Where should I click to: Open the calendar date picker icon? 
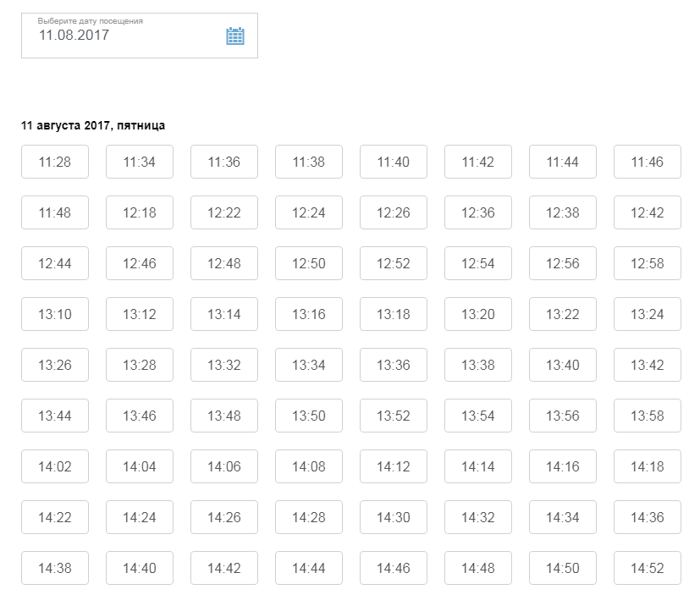pyautogui.click(x=234, y=36)
